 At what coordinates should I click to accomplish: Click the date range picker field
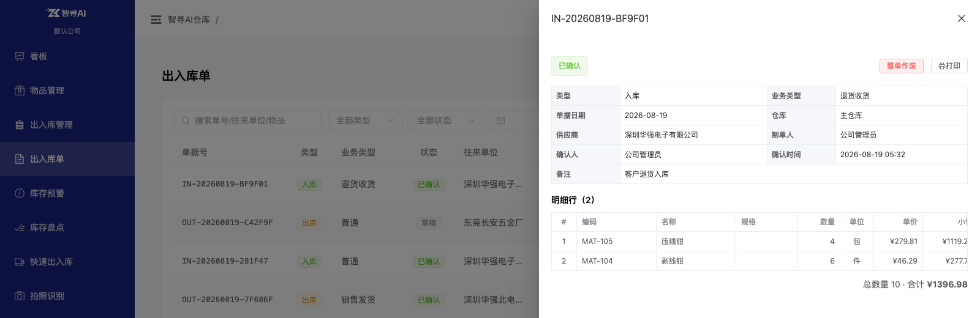515,120
